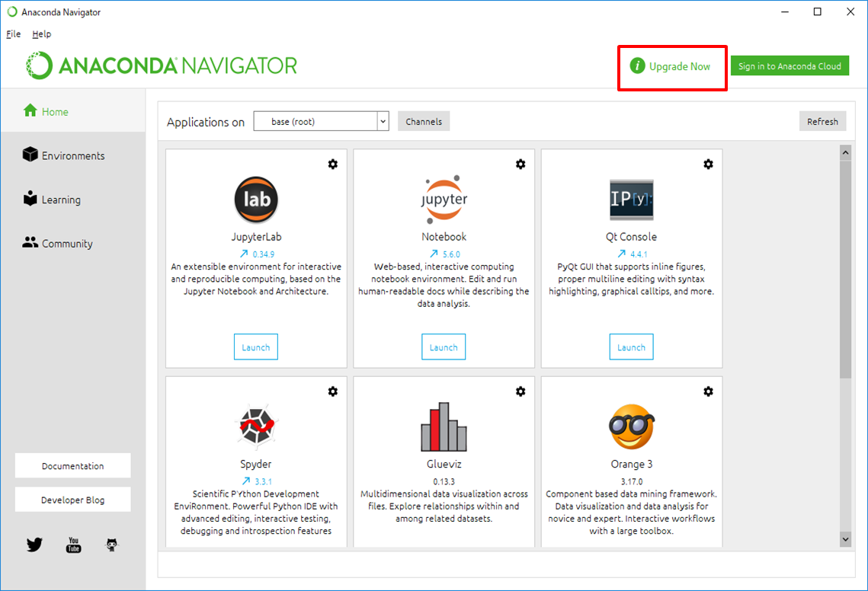This screenshot has width=868, height=591.
Task: Open Spyder tile settings gear
Action: point(333,391)
